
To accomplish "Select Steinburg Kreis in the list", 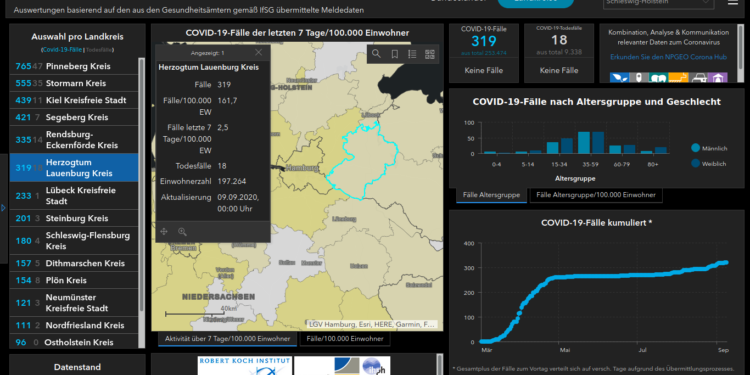I will [x=74, y=218].
